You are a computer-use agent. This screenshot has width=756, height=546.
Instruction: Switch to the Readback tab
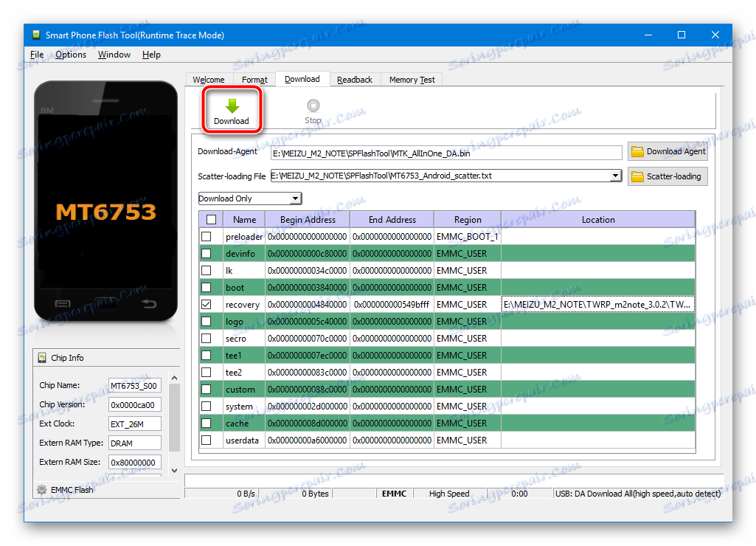pyautogui.click(x=355, y=80)
